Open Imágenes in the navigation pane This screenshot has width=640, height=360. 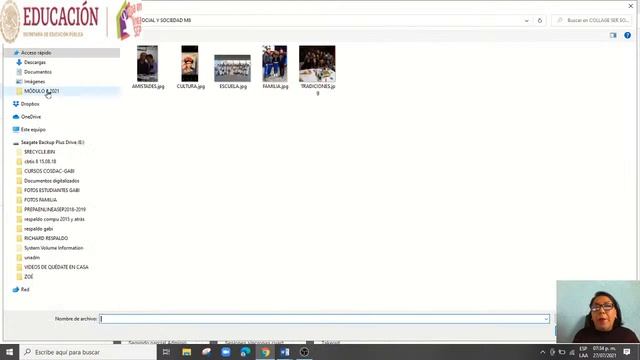[34, 82]
